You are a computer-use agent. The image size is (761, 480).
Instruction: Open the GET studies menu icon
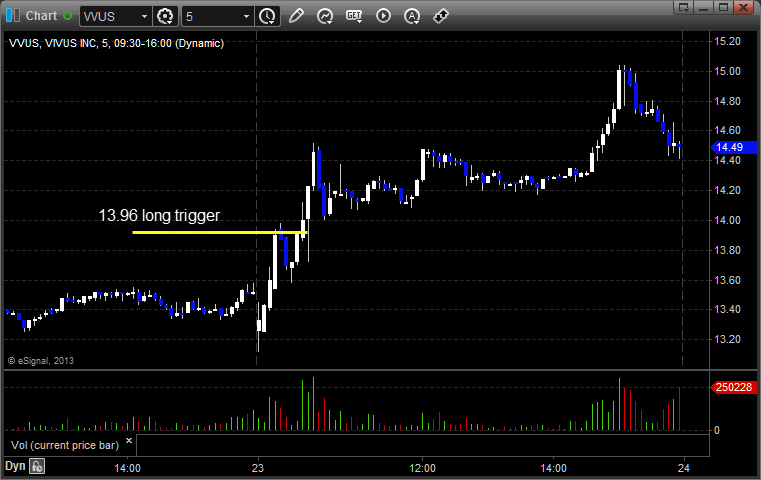[354, 16]
